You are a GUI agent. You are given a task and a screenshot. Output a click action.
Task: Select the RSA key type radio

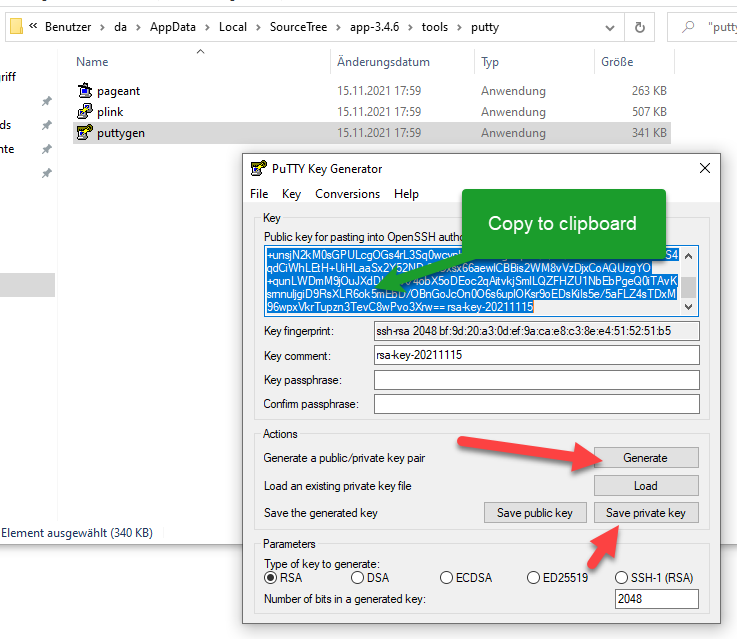pos(270,577)
